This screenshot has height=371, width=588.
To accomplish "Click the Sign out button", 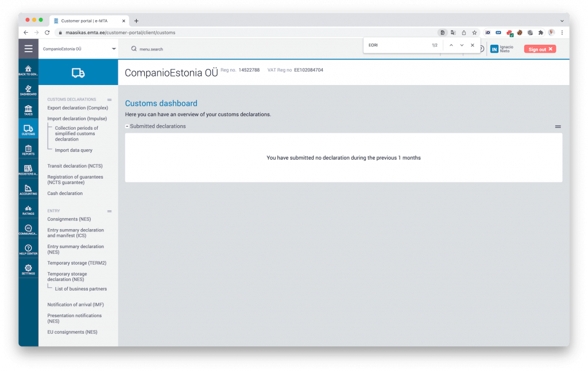I will [540, 49].
